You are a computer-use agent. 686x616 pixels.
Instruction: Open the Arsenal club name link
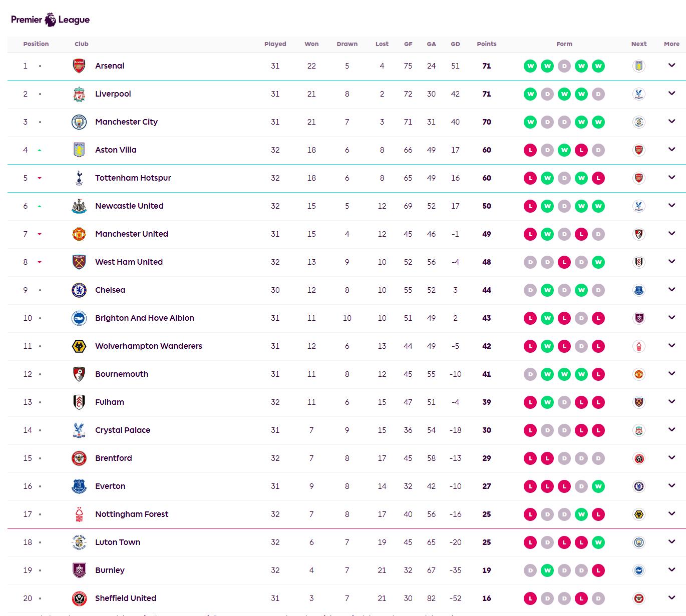110,66
